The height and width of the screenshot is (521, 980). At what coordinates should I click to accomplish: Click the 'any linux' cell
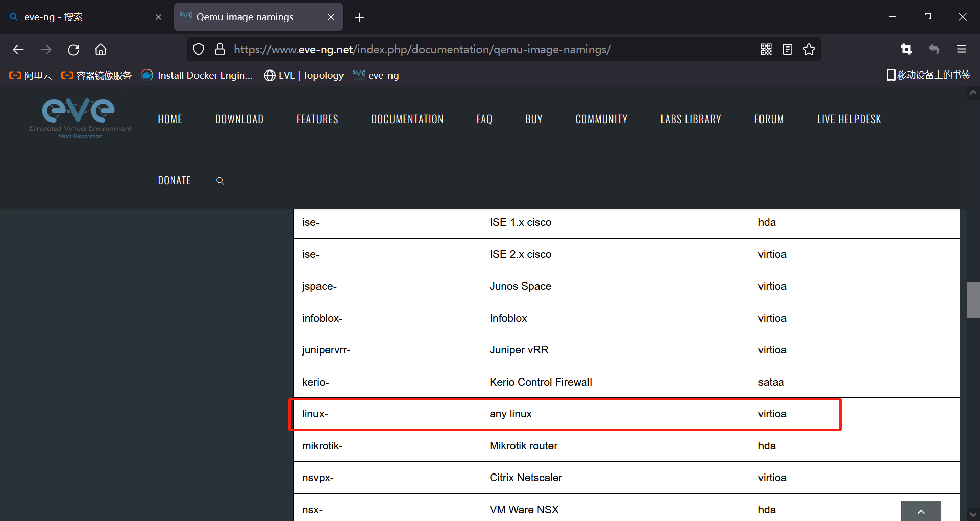pos(616,414)
